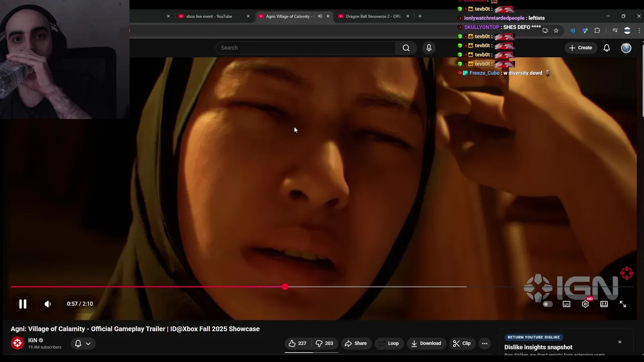This screenshot has height=362, width=644.
Task: Switch to theater mode view
Action: 604,304
